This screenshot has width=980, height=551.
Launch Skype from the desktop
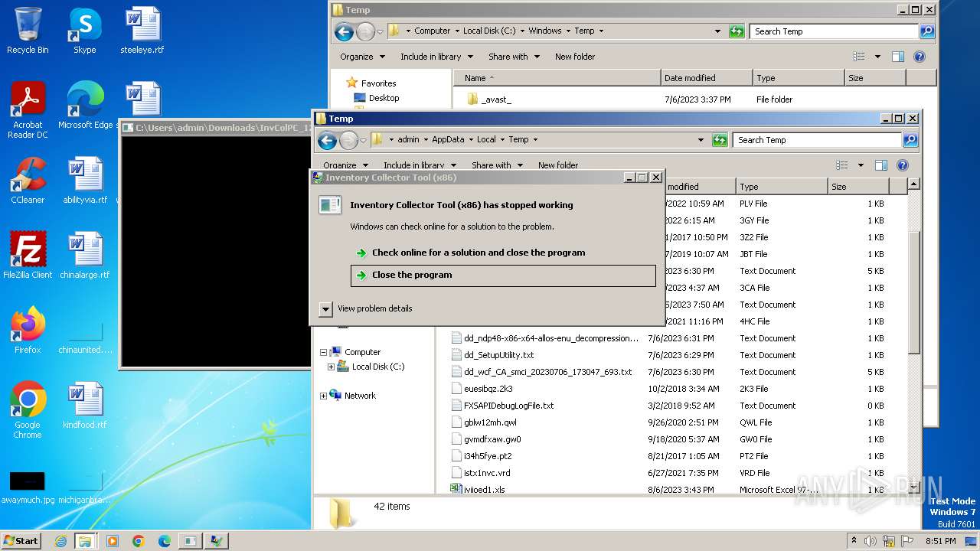pos(84,31)
